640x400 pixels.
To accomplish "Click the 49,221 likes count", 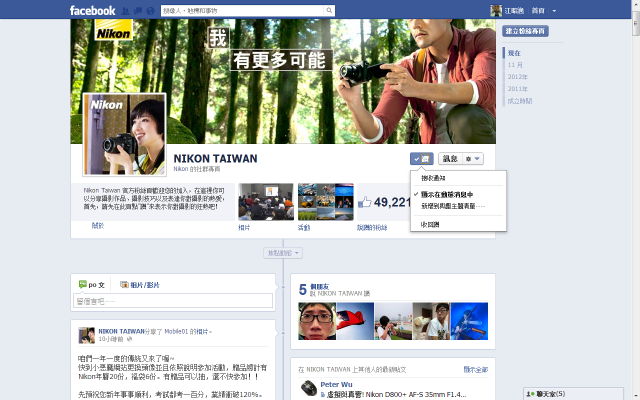I will click(x=392, y=202).
